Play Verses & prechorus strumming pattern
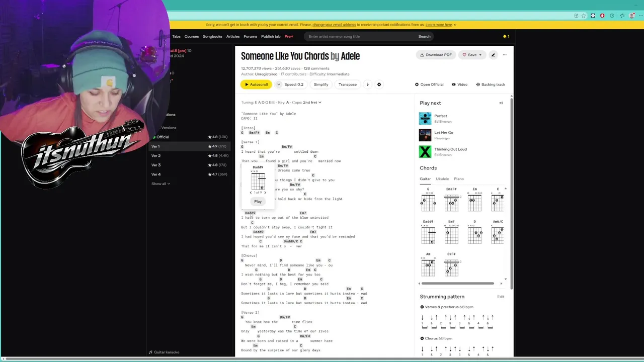The image size is (644, 362). [422, 307]
